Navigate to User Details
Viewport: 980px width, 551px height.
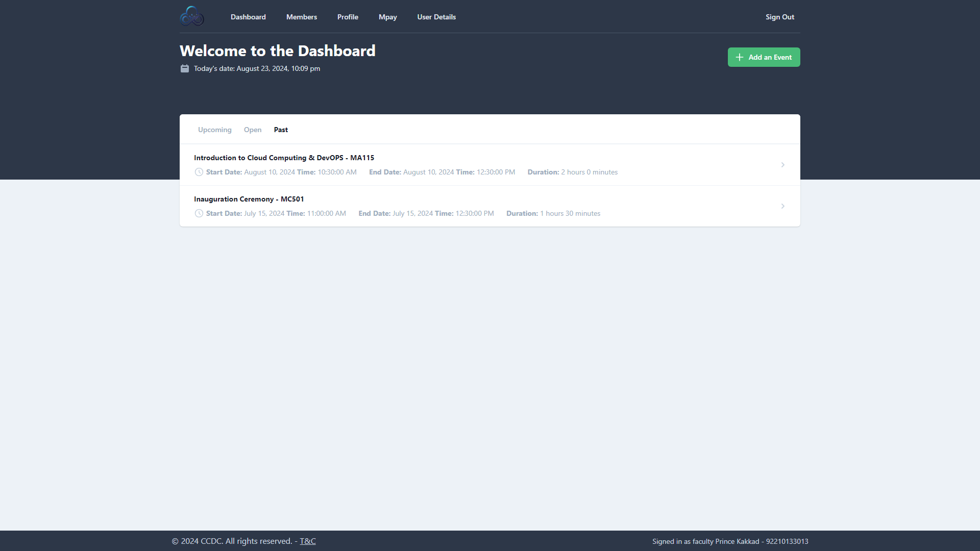[x=436, y=17]
